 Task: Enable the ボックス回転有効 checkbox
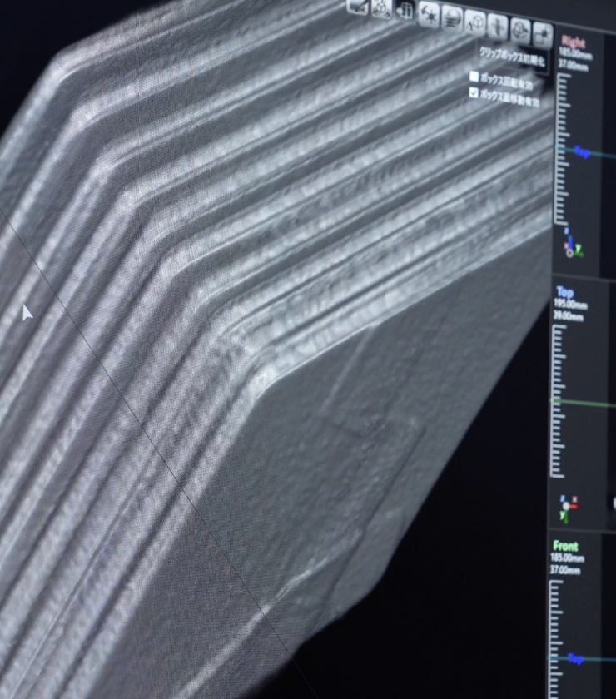(x=474, y=77)
